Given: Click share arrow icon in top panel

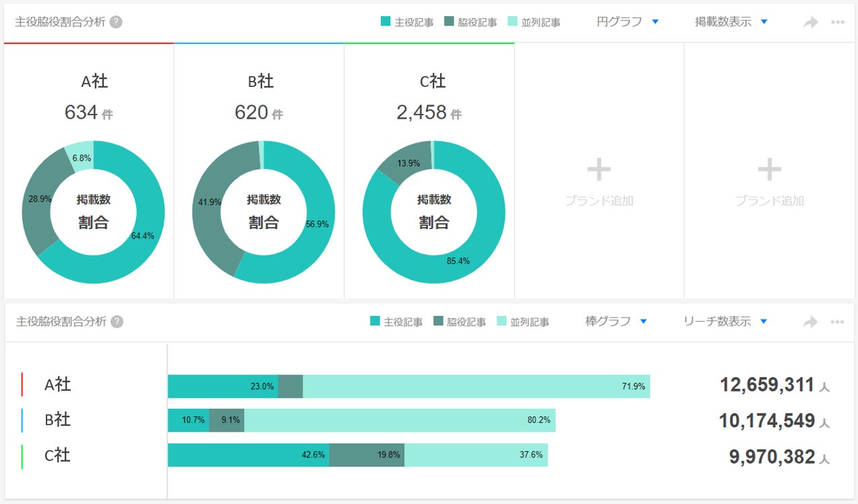Looking at the screenshot, I should (811, 22).
